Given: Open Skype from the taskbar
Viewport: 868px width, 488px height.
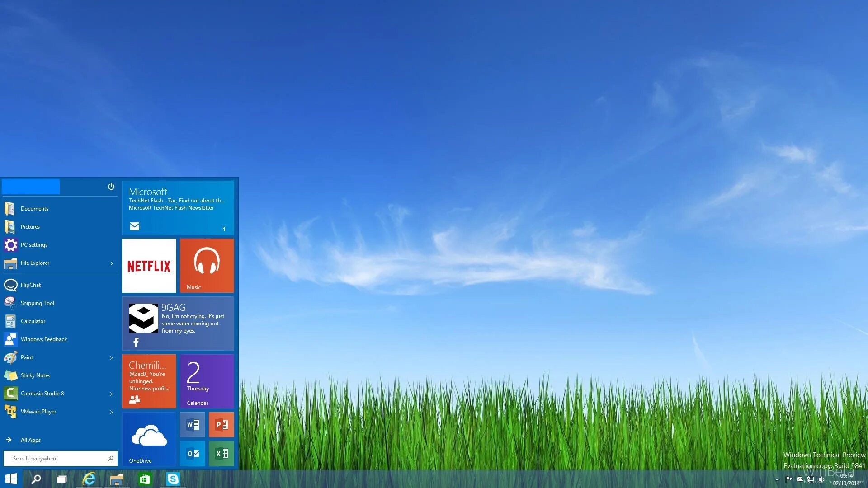Looking at the screenshot, I should click(173, 479).
